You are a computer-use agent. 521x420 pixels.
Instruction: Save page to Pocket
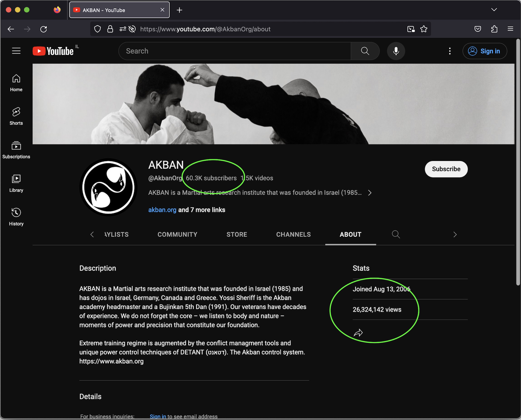coord(478,29)
